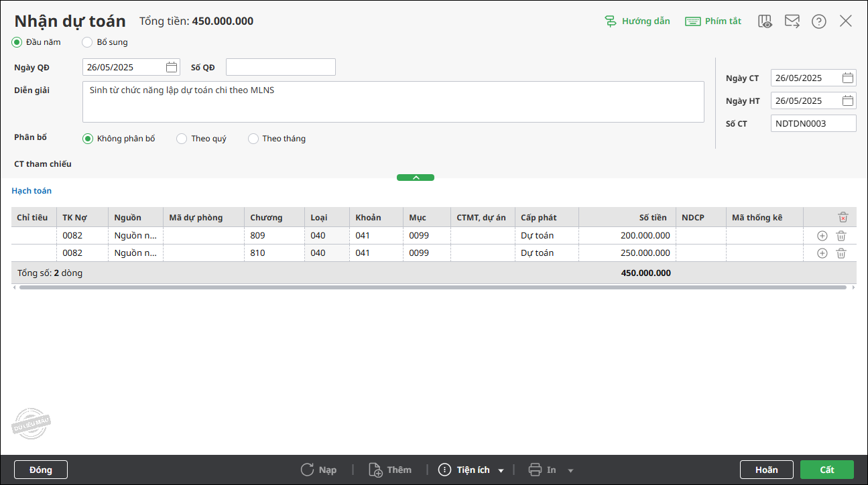868x485 pixels.
Task: Click the Số CT field NDTDN0003
Action: [x=813, y=123]
